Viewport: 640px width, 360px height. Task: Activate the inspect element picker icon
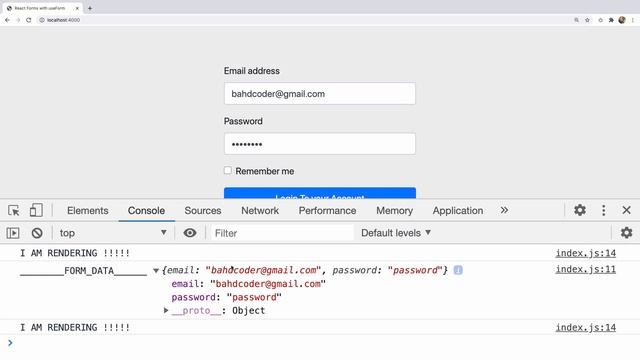coord(14,211)
